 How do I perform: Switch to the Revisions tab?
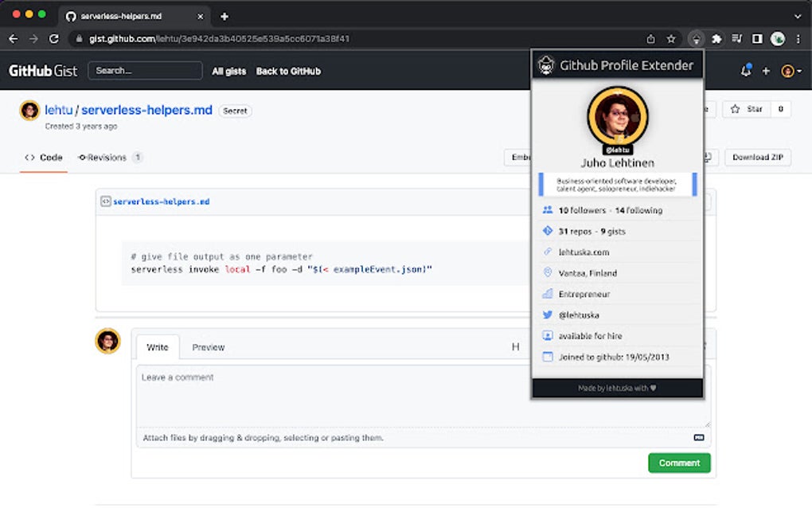tap(107, 157)
